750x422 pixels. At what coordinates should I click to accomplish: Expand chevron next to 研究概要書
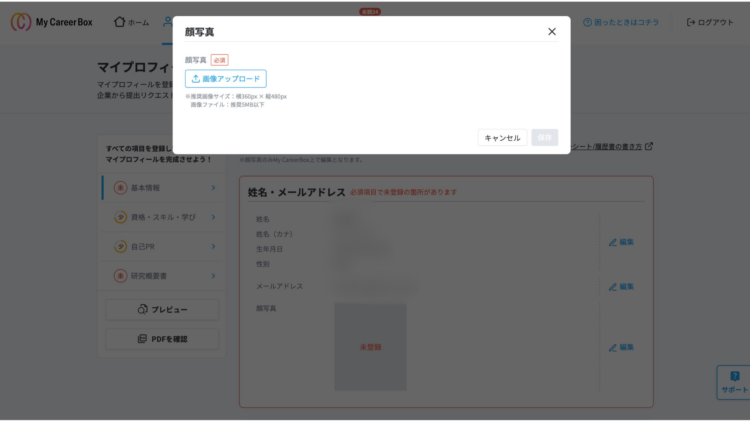tap(213, 276)
